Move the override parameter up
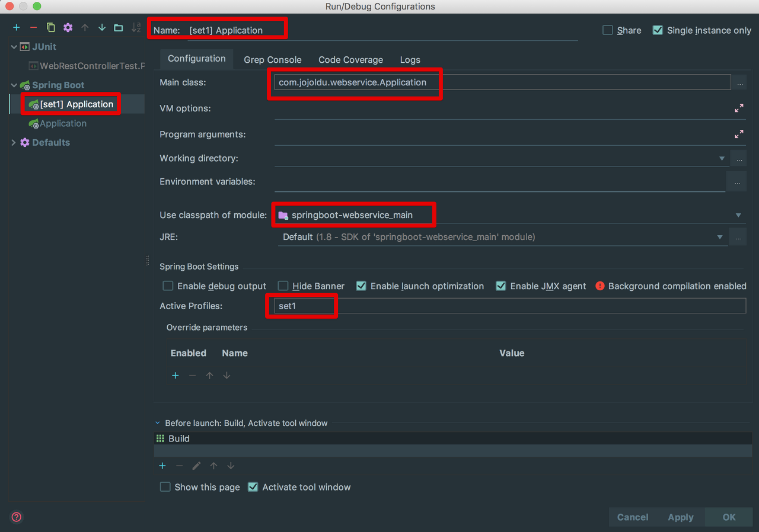The width and height of the screenshot is (759, 532). (x=209, y=376)
